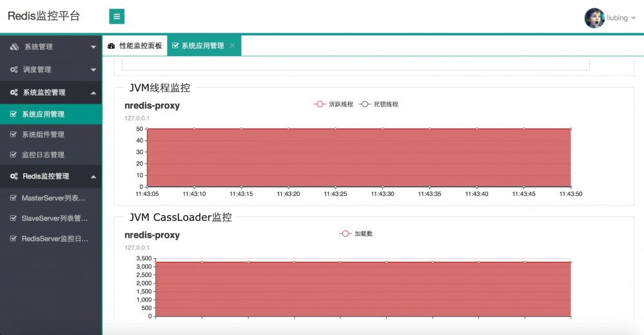This screenshot has width=644, height=335.
Task: Click the 3,500 axis value
Action: coord(144,258)
